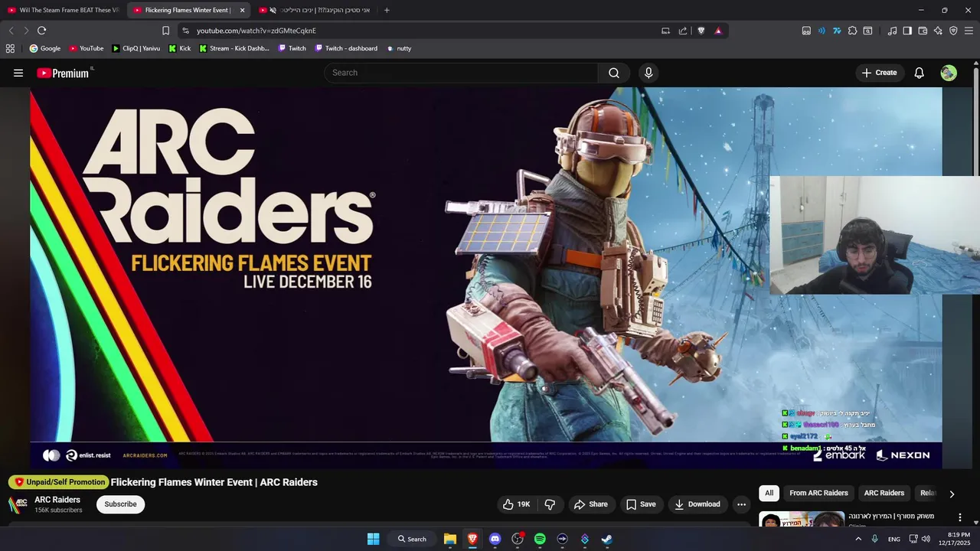The height and width of the screenshot is (551, 980).
Task: Show more chips with the right chevron
Action: click(952, 494)
